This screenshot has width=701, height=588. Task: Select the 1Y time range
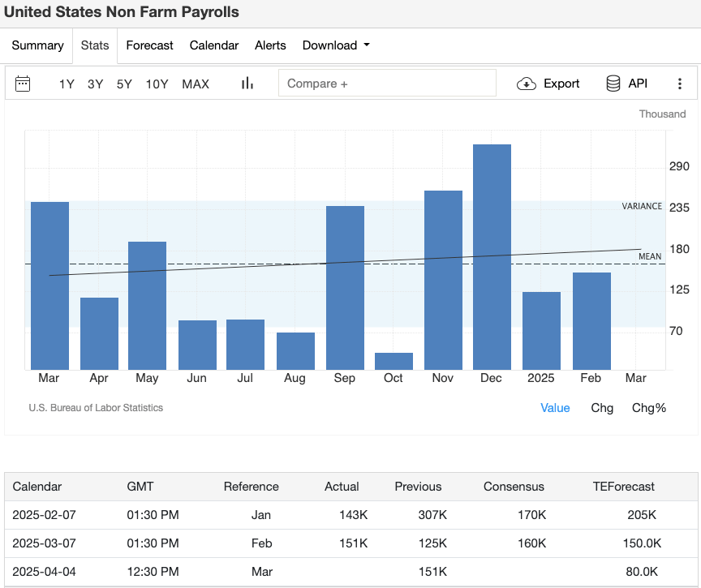pyautogui.click(x=67, y=84)
